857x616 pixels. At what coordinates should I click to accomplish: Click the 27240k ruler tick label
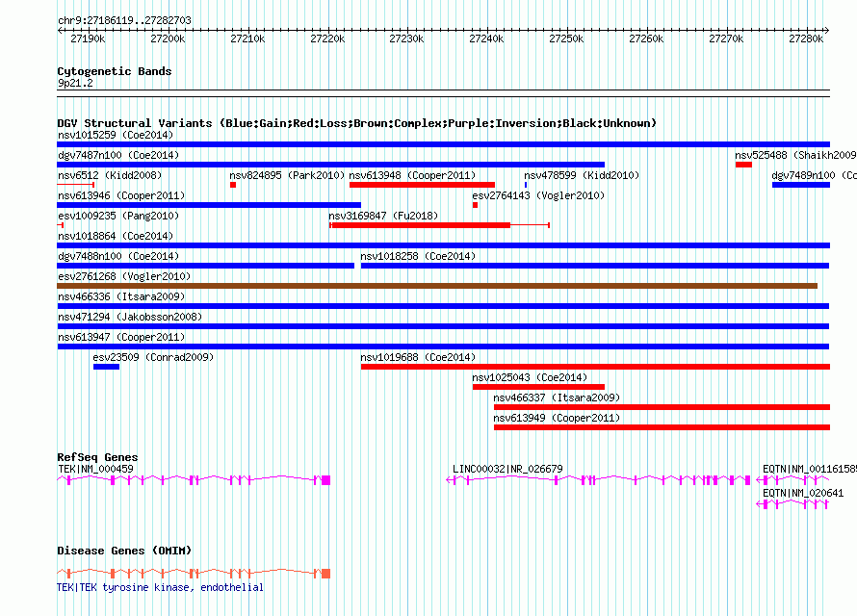[486, 38]
